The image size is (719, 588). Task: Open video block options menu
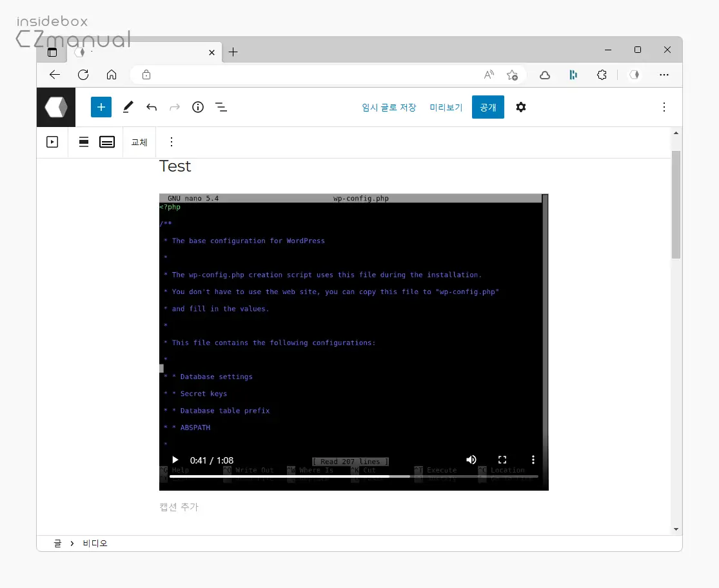click(x=172, y=142)
